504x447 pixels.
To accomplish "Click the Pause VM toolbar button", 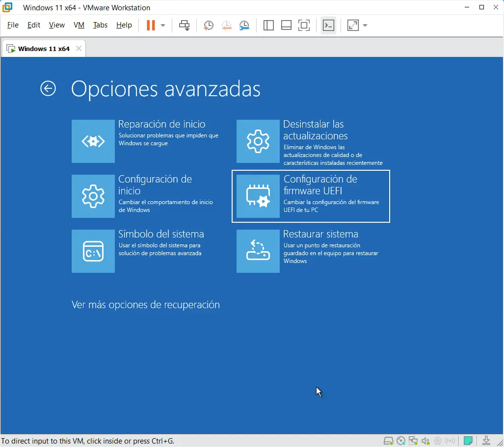I will tap(151, 25).
